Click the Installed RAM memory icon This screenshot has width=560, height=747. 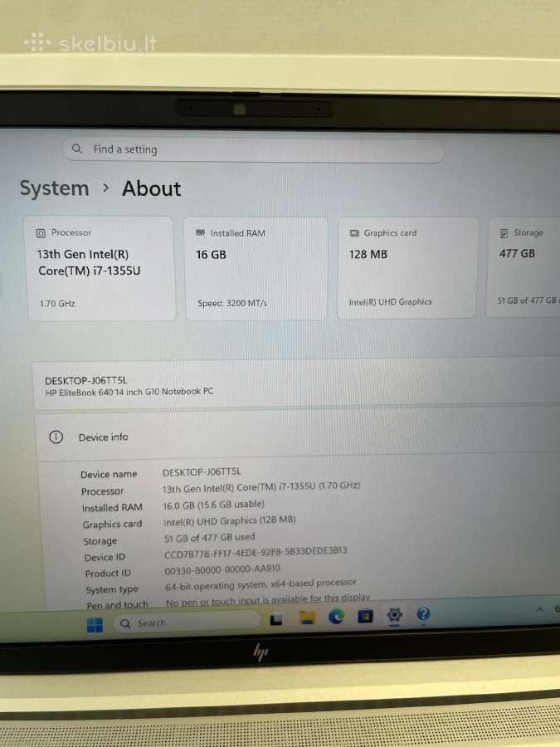click(200, 233)
